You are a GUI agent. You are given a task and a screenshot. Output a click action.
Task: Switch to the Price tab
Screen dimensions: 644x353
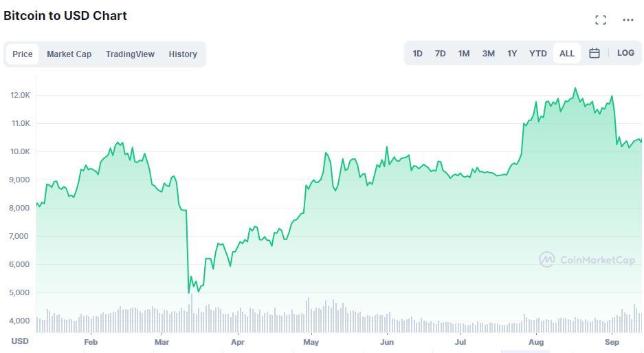pyautogui.click(x=23, y=54)
